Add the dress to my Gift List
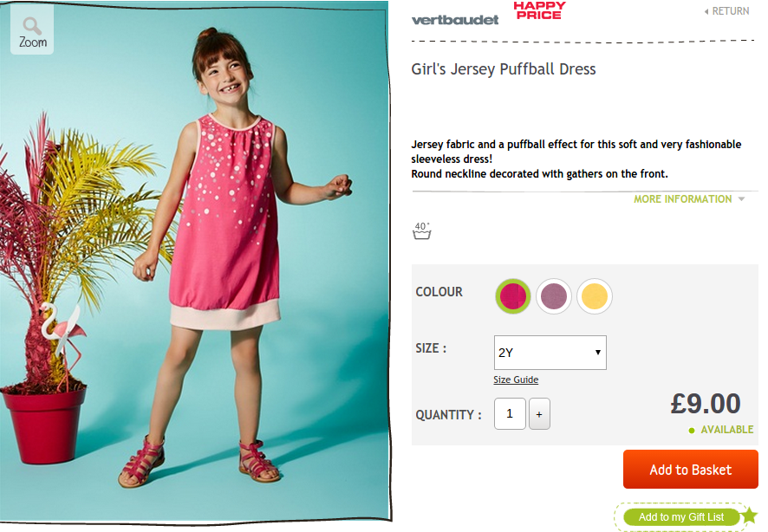Image resolution: width=768 pixels, height=532 pixels. (680, 516)
